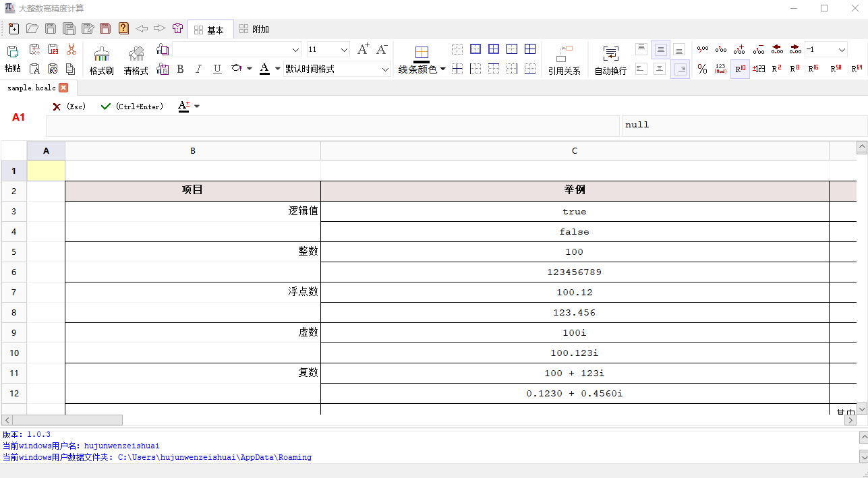
Task: Expand the 线条颜色 dropdown arrow
Action: pos(443,69)
